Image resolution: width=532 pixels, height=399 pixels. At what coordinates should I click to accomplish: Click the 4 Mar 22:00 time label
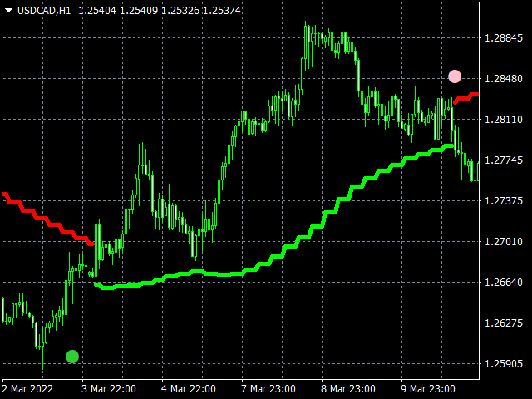coord(189,388)
